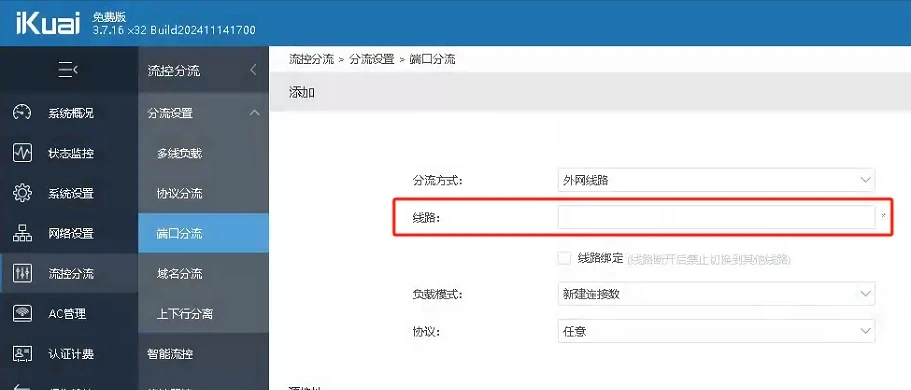
Task: Click the 网络设置 network topology icon
Action: [x=22, y=233]
